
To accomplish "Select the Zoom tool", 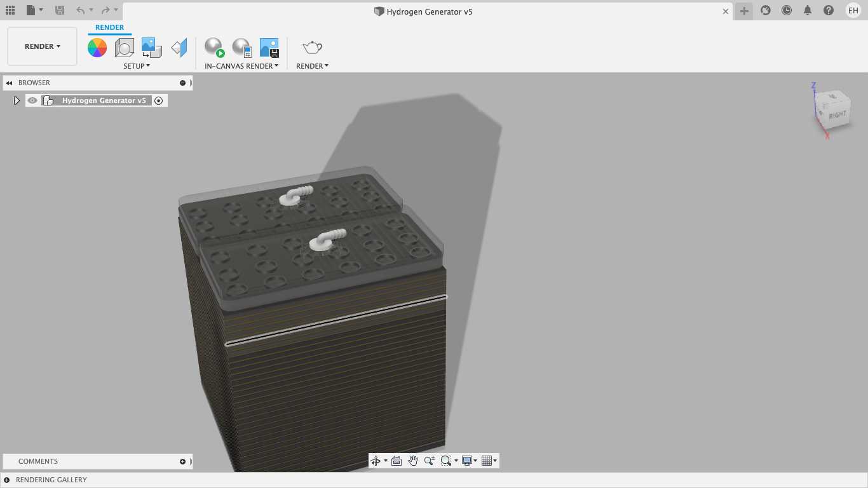I will tap(430, 461).
